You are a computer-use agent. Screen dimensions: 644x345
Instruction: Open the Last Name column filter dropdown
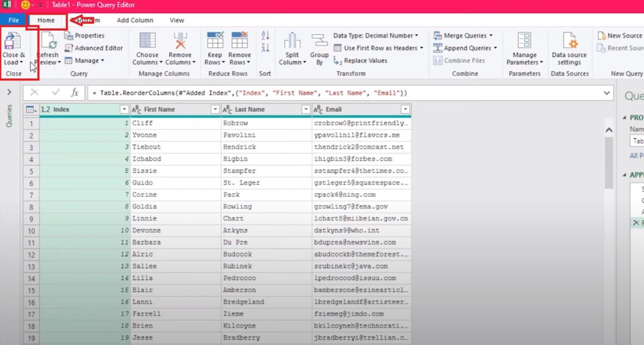coord(306,109)
